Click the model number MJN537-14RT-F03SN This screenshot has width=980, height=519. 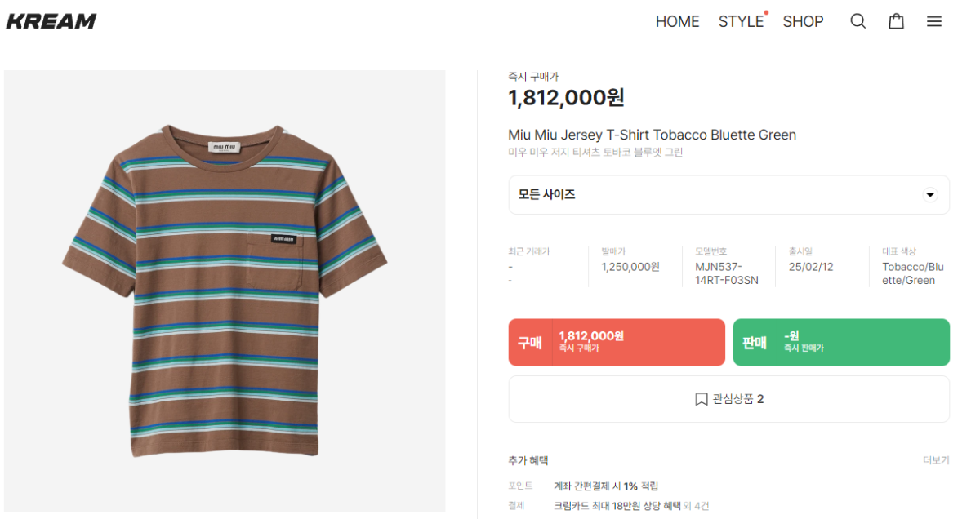pyautogui.click(x=726, y=273)
